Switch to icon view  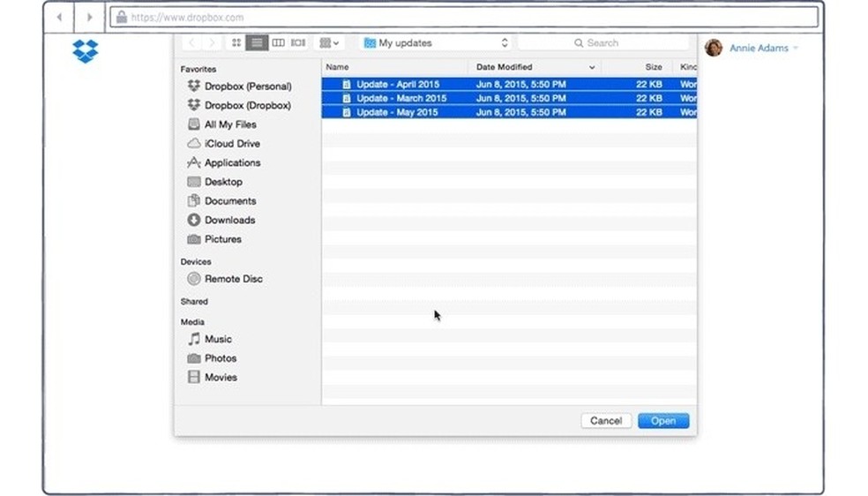point(236,42)
